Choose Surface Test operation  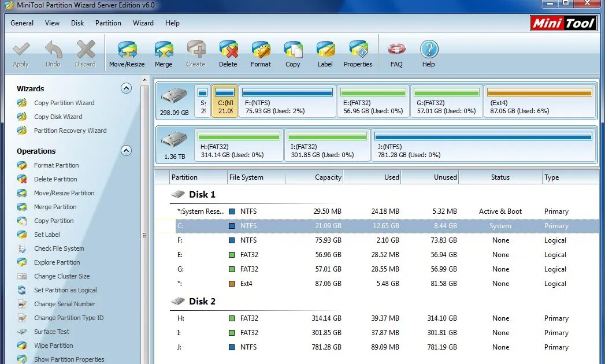point(51,332)
